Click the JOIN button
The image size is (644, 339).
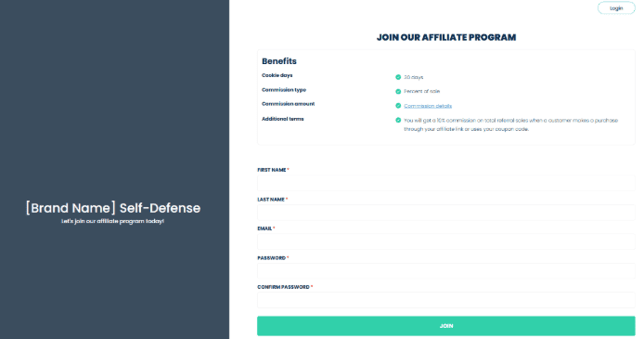pos(446,326)
